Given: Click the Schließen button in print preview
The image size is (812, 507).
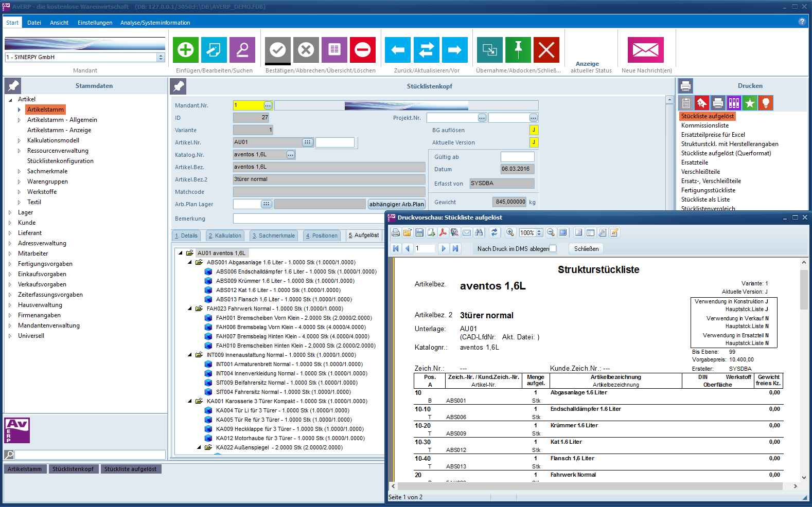Looking at the screenshot, I should click(x=586, y=249).
